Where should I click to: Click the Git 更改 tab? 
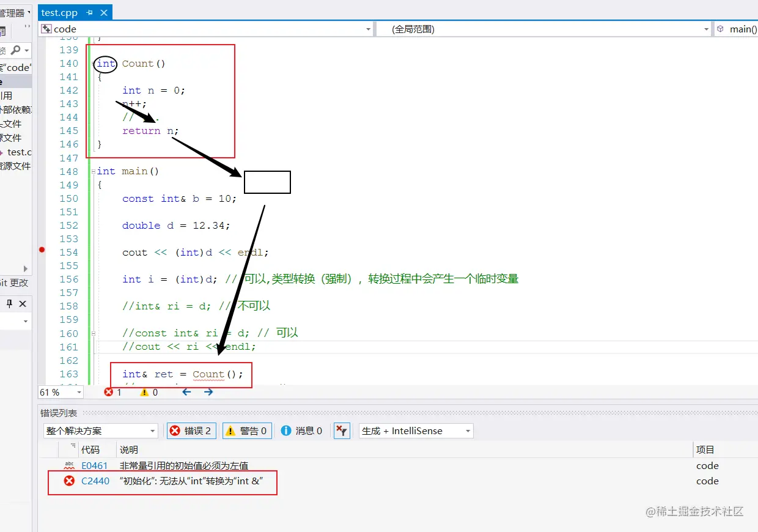tap(13, 283)
